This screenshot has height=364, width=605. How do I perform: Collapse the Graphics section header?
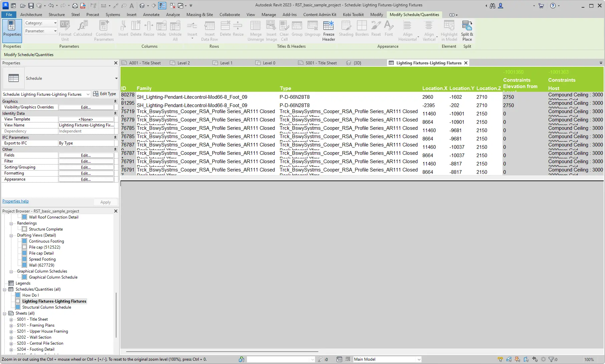115,101
